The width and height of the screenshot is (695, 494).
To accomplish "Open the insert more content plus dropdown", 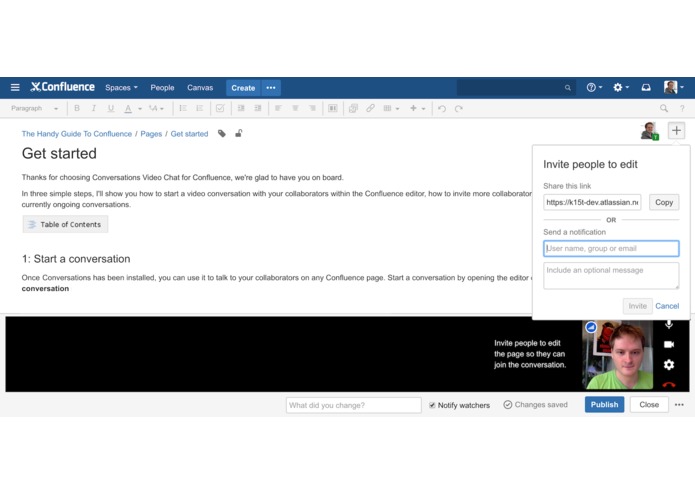I will point(417,108).
